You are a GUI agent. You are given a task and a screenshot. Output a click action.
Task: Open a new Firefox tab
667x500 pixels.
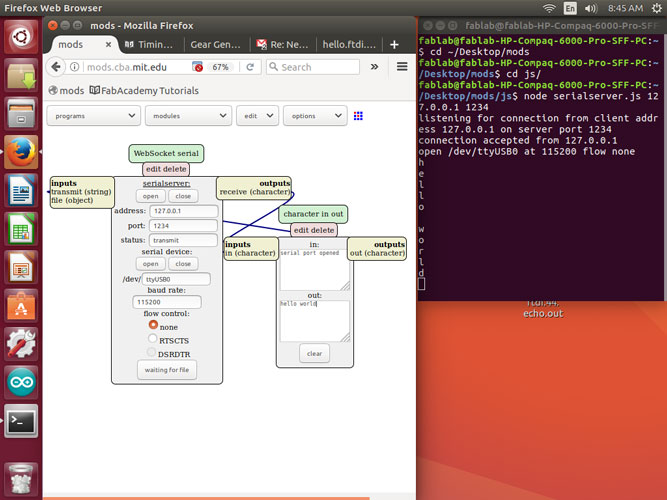point(394,44)
